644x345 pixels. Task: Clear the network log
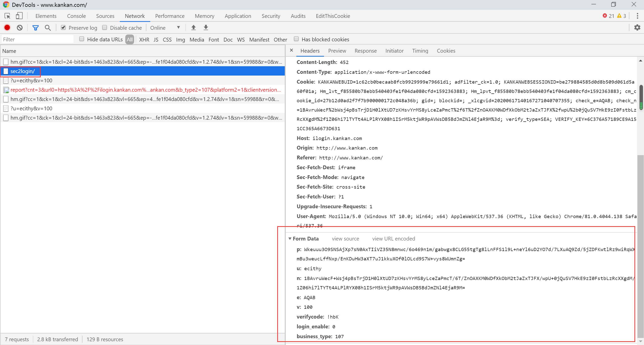tap(20, 28)
